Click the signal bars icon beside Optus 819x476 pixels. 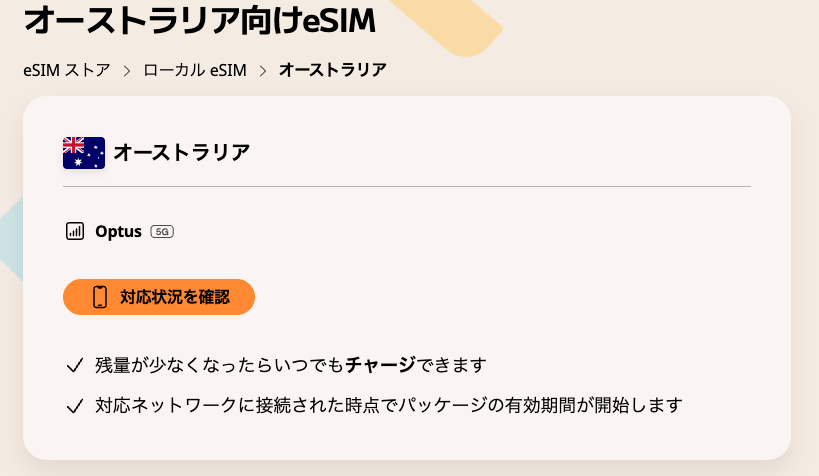(x=75, y=232)
